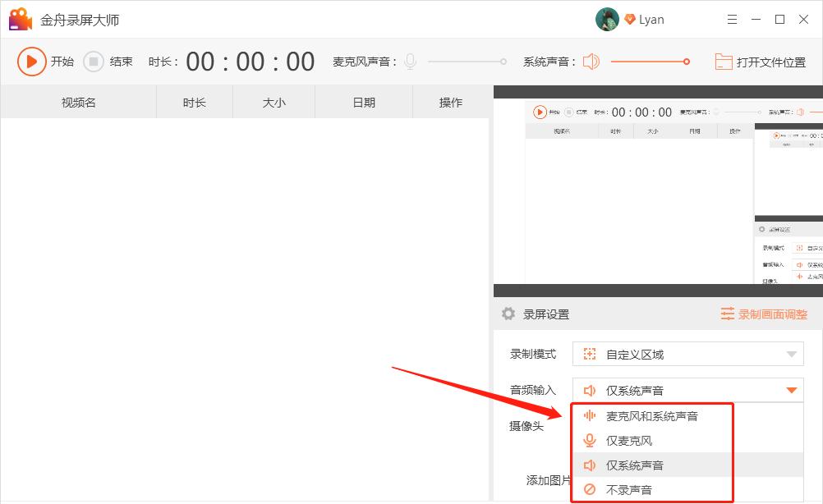Click the system sound speaker icon
Screen dimensions: 823x504
tap(590, 61)
